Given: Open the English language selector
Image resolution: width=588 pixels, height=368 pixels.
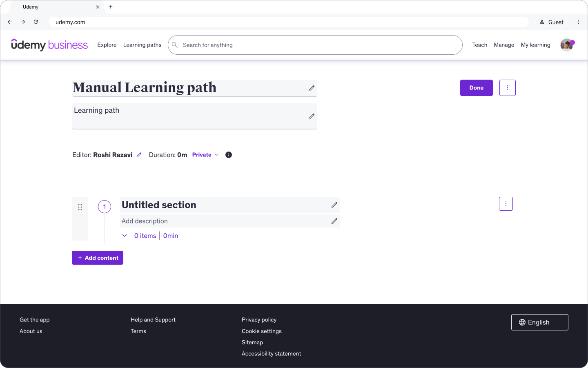Looking at the screenshot, I should 539,322.
